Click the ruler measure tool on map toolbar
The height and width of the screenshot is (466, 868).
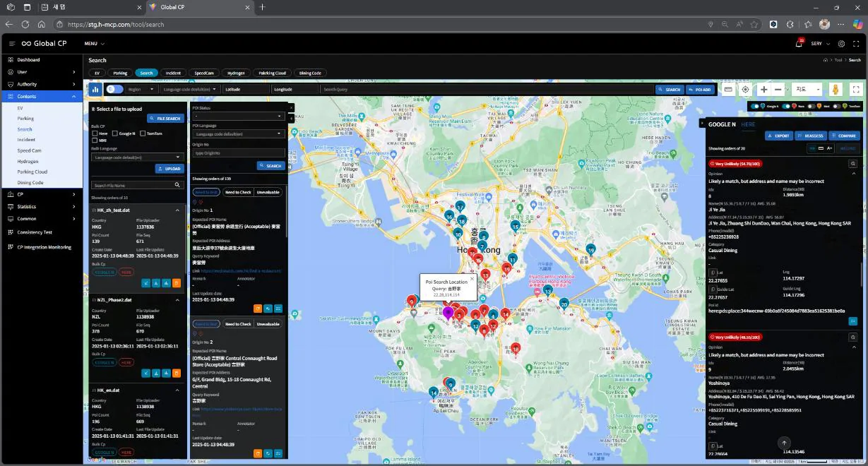pos(728,90)
